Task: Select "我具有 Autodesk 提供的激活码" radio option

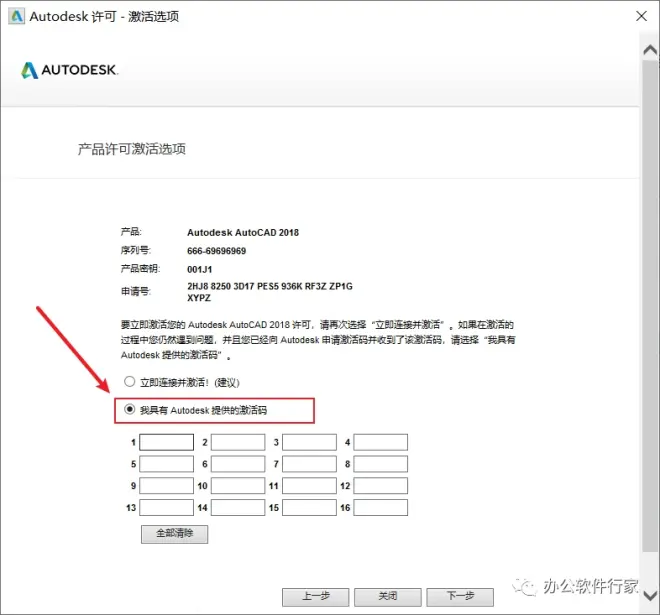Action: coord(129,409)
